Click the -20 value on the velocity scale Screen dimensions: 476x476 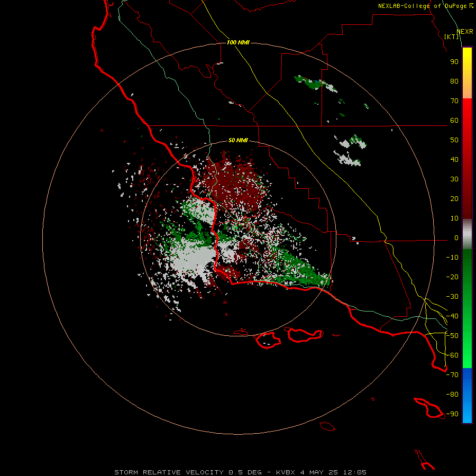point(452,277)
